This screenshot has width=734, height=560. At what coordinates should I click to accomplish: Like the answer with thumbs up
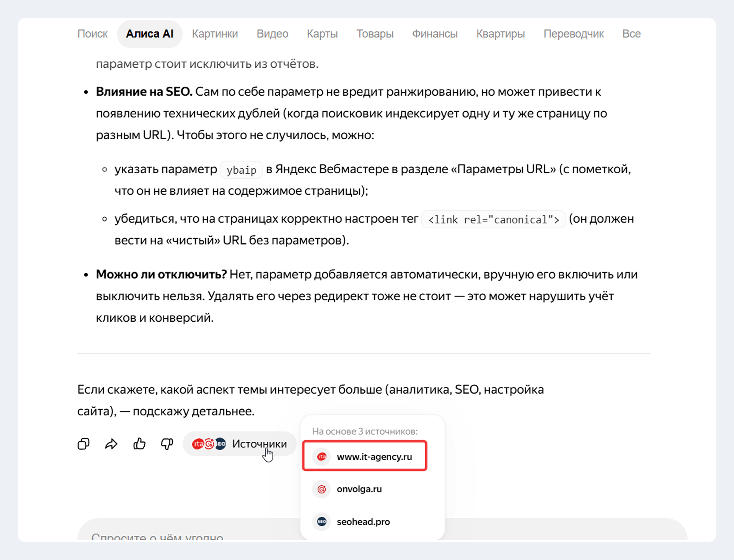[139, 444]
